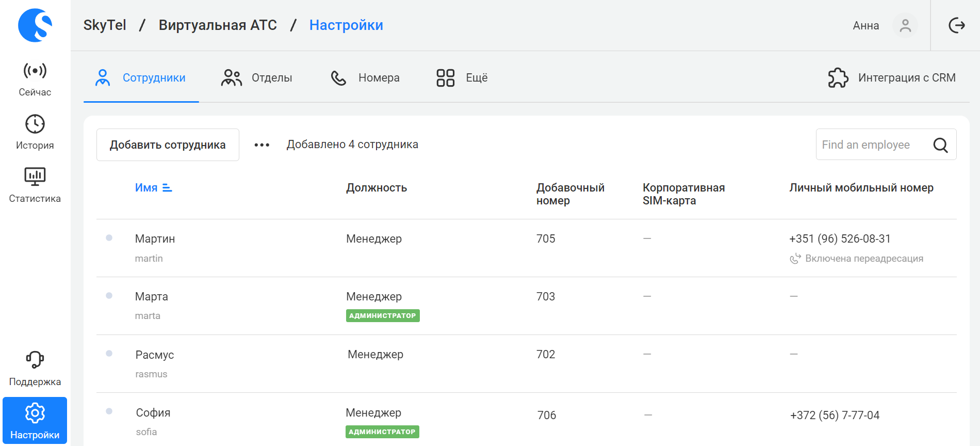Image resolution: width=980 pixels, height=446 pixels.
Task: Click the login sofia
Action: coord(146,432)
